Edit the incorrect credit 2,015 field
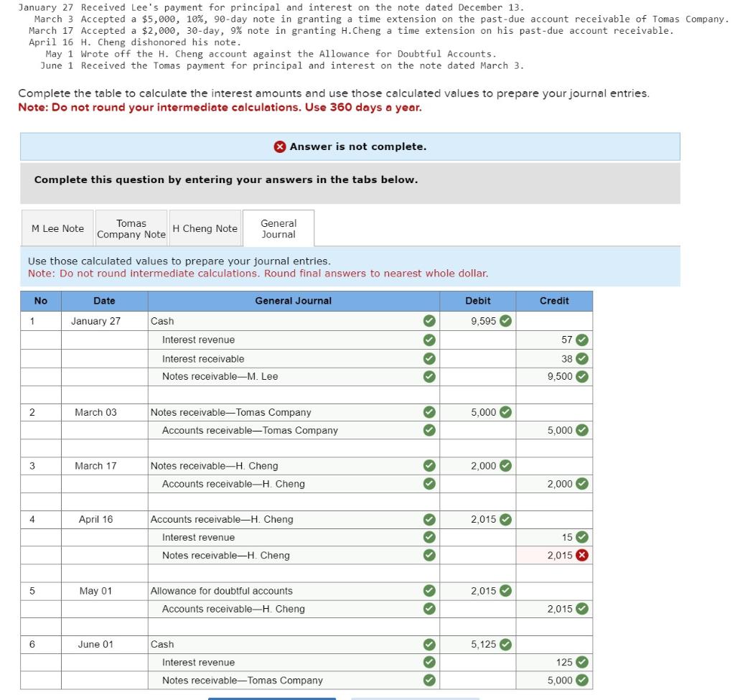Screen dimensions: 735x700 pos(554,555)
